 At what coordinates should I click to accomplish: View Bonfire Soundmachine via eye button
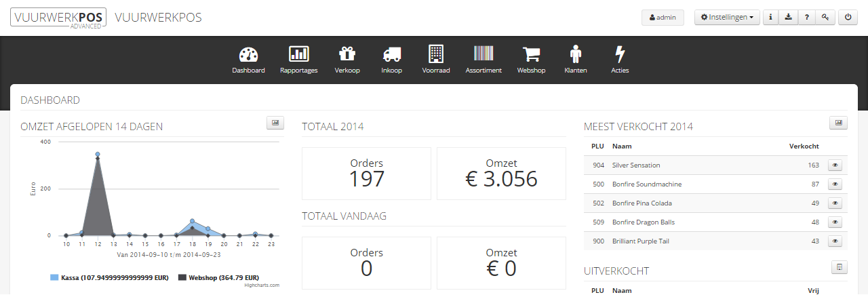click(835, 184)
